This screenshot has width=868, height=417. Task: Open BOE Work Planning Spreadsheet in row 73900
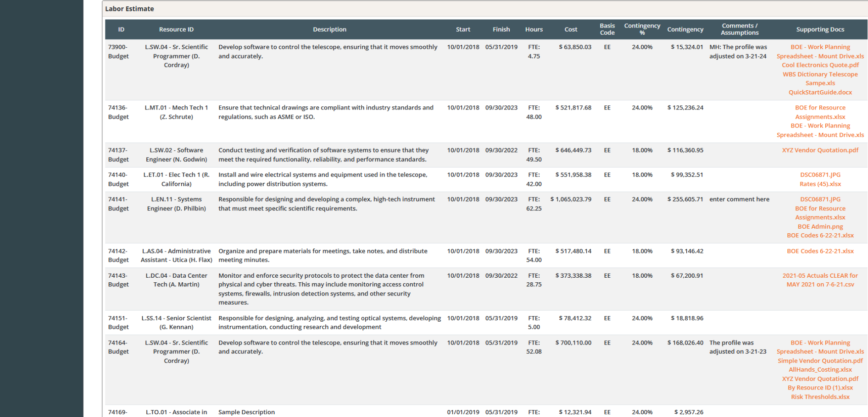(820, 51)
